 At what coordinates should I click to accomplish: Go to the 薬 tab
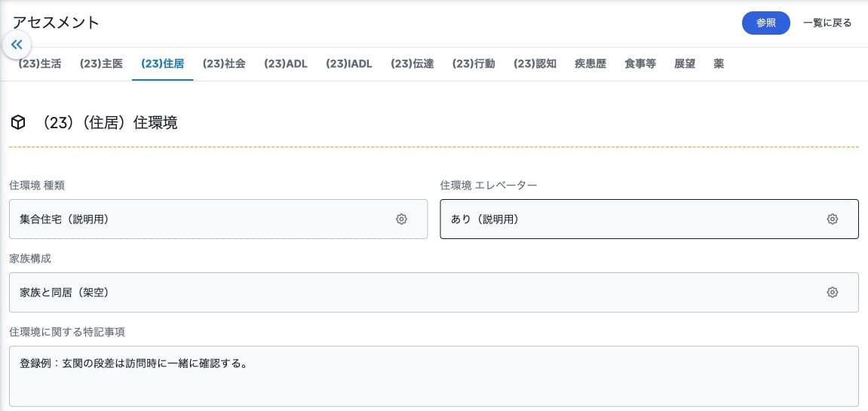pyautogui.click(x=719, y=63)
